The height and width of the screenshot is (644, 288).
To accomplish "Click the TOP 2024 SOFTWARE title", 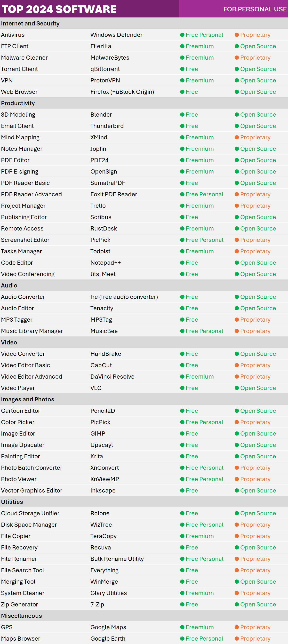I will pyautogui.click(x=59, y=9).
